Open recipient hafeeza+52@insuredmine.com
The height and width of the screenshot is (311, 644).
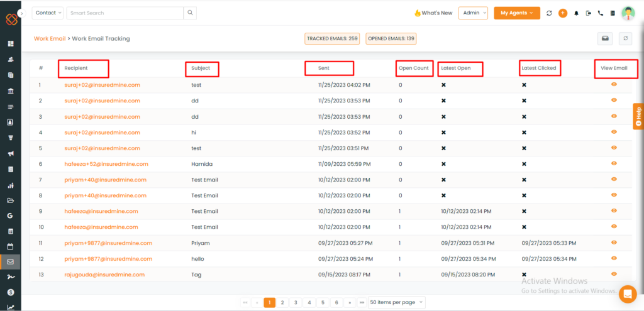pos(106,164)
